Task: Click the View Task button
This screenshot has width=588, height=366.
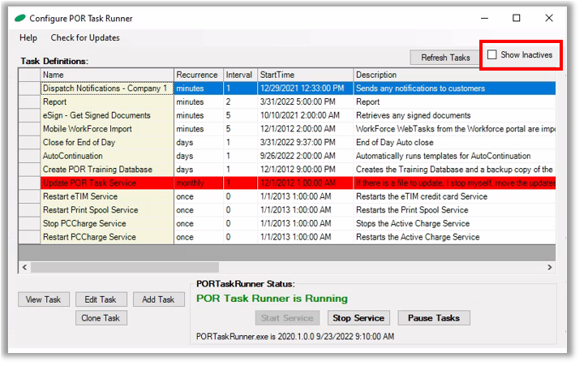Action: 44,299
